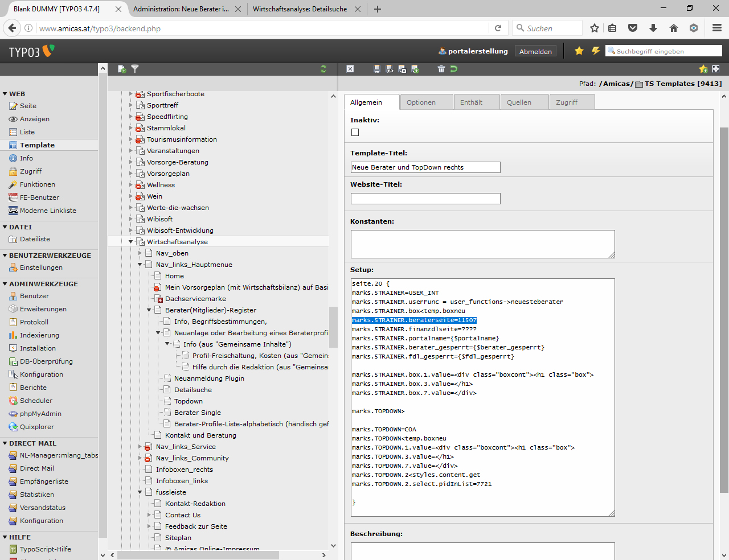Open a new browser tab with plus

click(378, 9)
